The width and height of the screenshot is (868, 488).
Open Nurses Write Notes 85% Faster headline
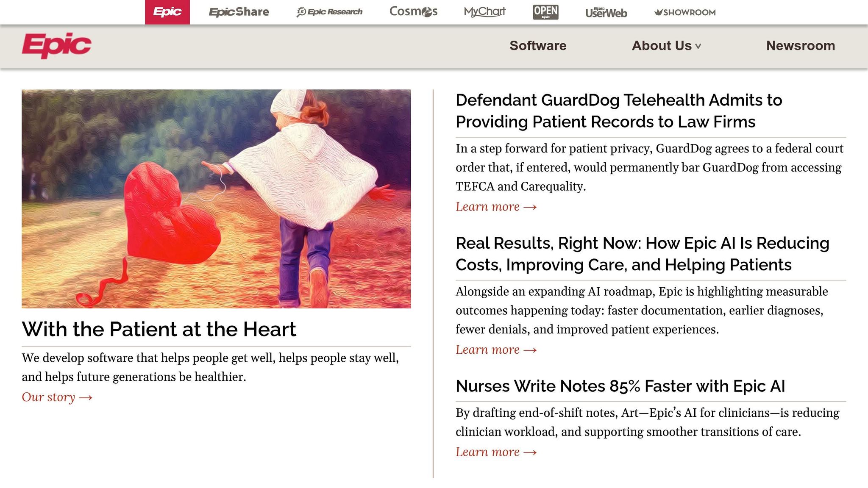[620, 386]
